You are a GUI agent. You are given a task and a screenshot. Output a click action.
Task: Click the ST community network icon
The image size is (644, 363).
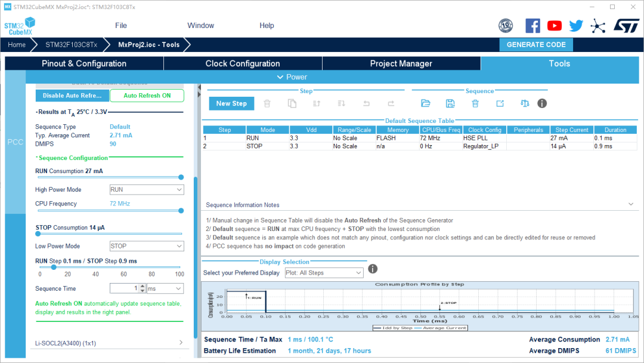pyautogui.click(x=598, y=26)
